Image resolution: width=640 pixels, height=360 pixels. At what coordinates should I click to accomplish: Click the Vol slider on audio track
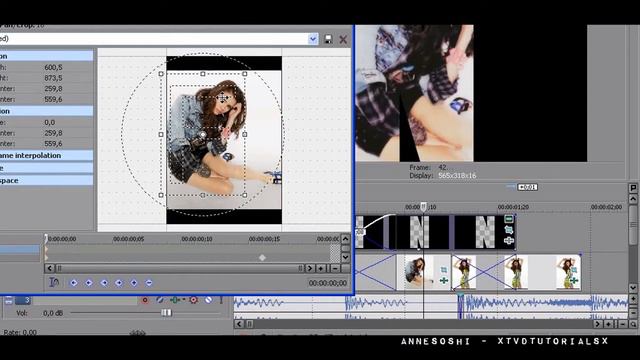[166, 313]
